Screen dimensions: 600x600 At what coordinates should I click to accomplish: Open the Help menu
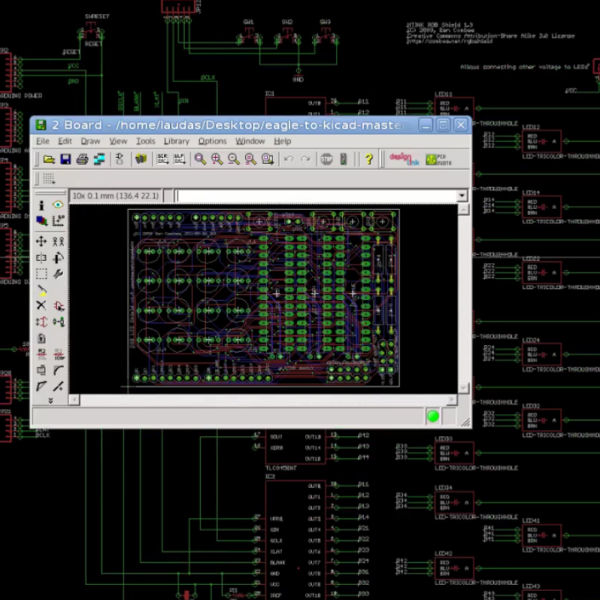point(282,141)
